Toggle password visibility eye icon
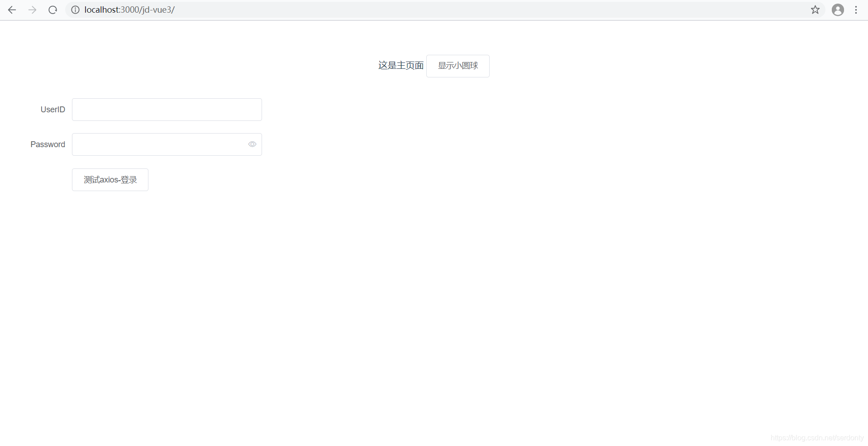Viewport: 868px width, 446px height. (252, 144)
